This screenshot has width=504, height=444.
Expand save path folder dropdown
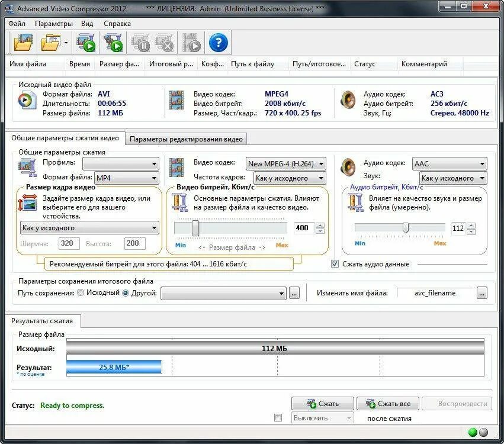pyautogui.click(x=223, y=293)
